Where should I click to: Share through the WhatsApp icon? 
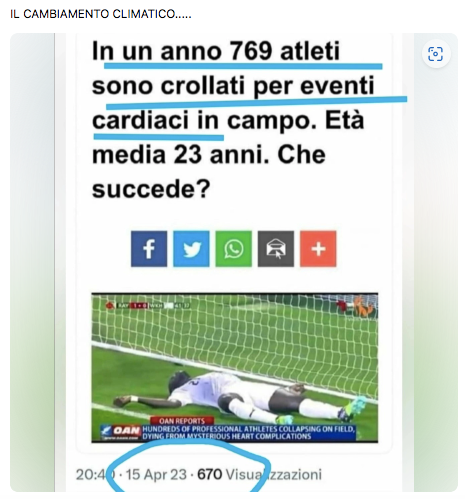tap(234, 249)
